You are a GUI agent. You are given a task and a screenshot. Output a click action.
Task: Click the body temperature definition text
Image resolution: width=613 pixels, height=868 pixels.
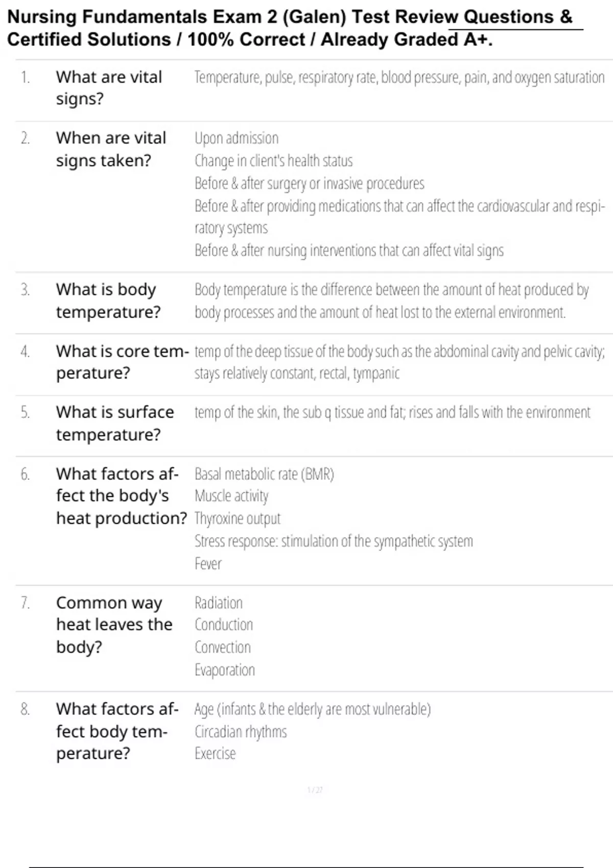click(392, 301)
